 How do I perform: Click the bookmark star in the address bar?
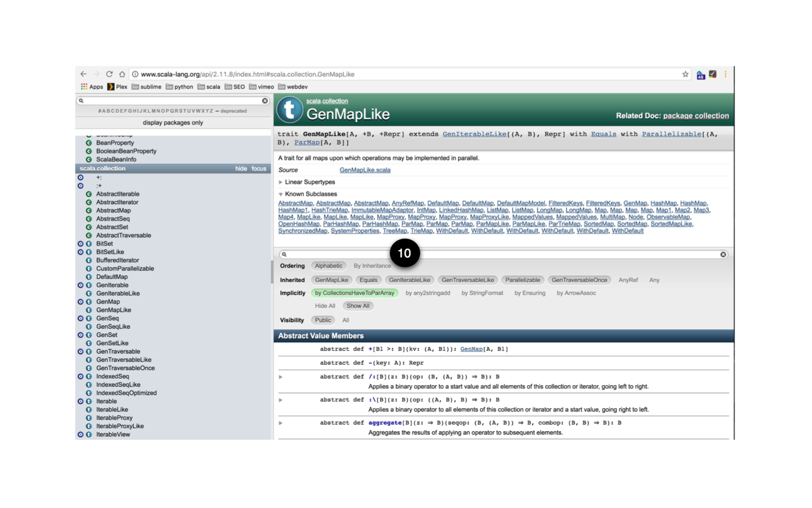click(685, 74)
